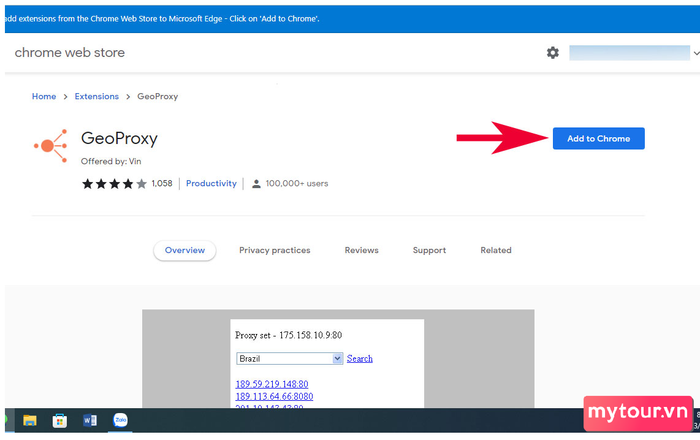Open the Productivity category link
The height and width of the screenshot is (440, 700).
pyautogui.click(x=211, y=183)
